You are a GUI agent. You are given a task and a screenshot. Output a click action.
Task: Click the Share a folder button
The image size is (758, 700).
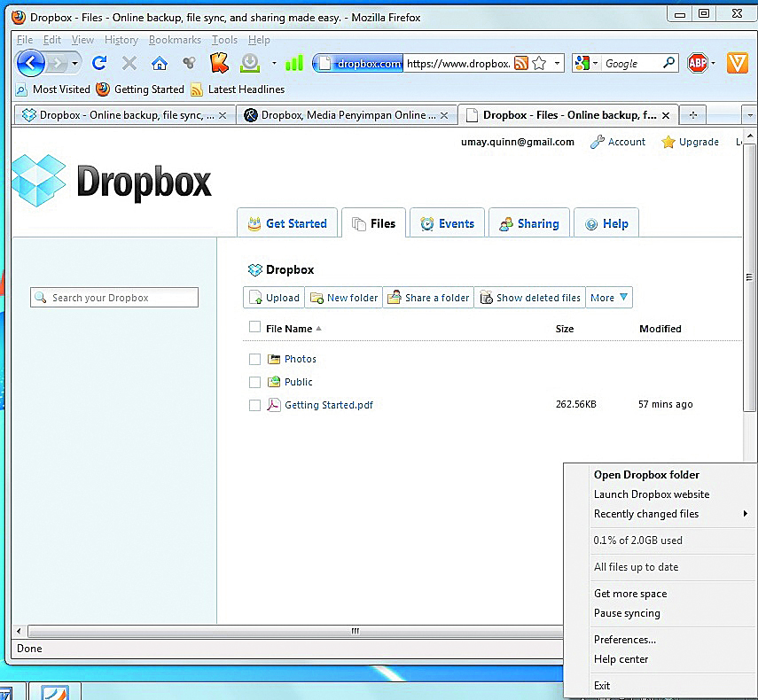428,298
